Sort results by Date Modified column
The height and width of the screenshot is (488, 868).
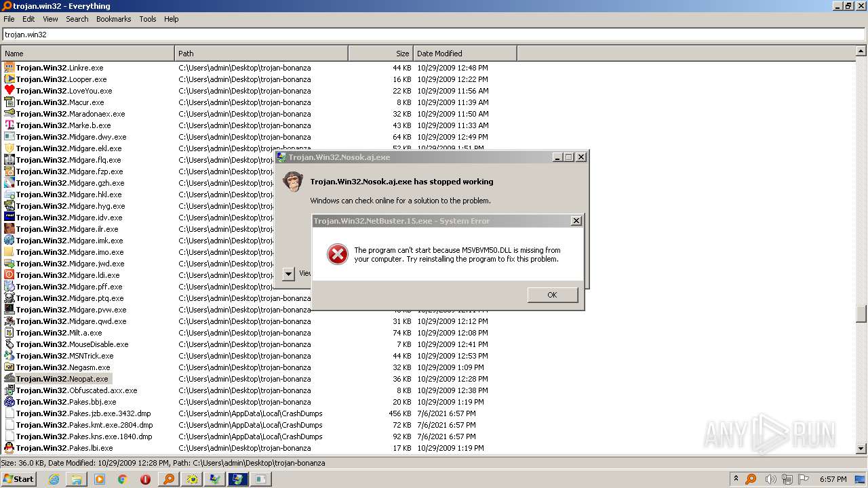tap(465, 54)
